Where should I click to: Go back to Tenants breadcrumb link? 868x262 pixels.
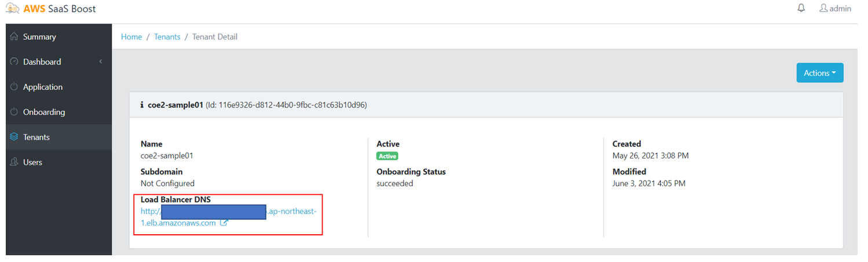167,37
